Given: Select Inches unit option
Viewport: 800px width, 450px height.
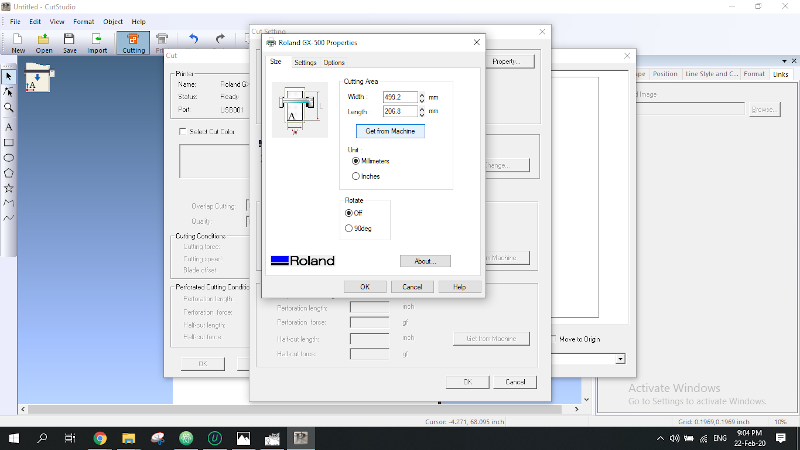Looking at the screenshot, I should 356,177.
